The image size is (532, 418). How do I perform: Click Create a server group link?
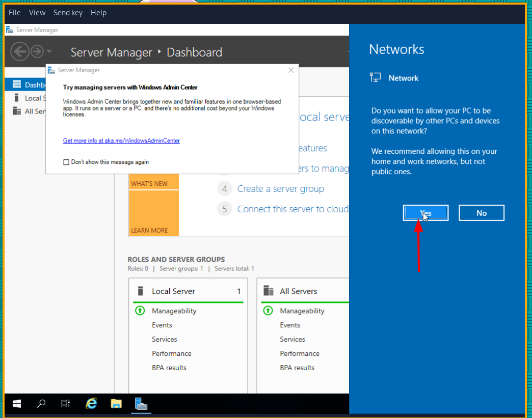(281, 189)
